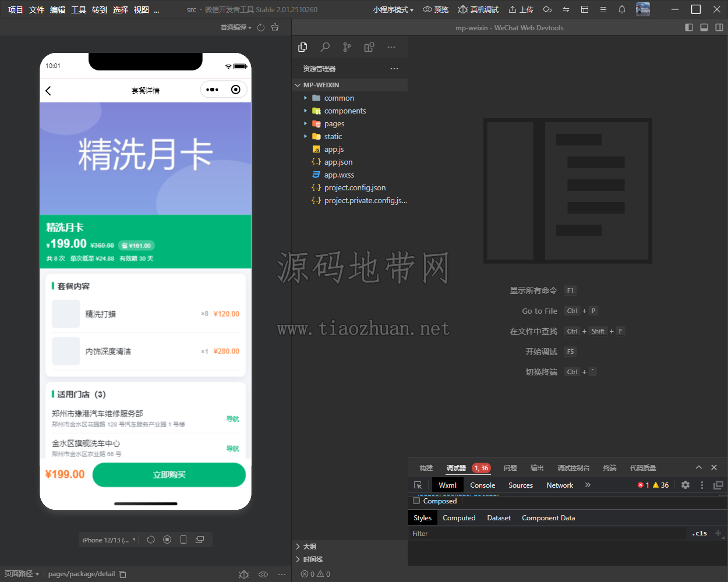This screenshot has height=582, width=728.
Task: Click the clear cache icon in simulator toolbar
Action: (x=275, y=27)
